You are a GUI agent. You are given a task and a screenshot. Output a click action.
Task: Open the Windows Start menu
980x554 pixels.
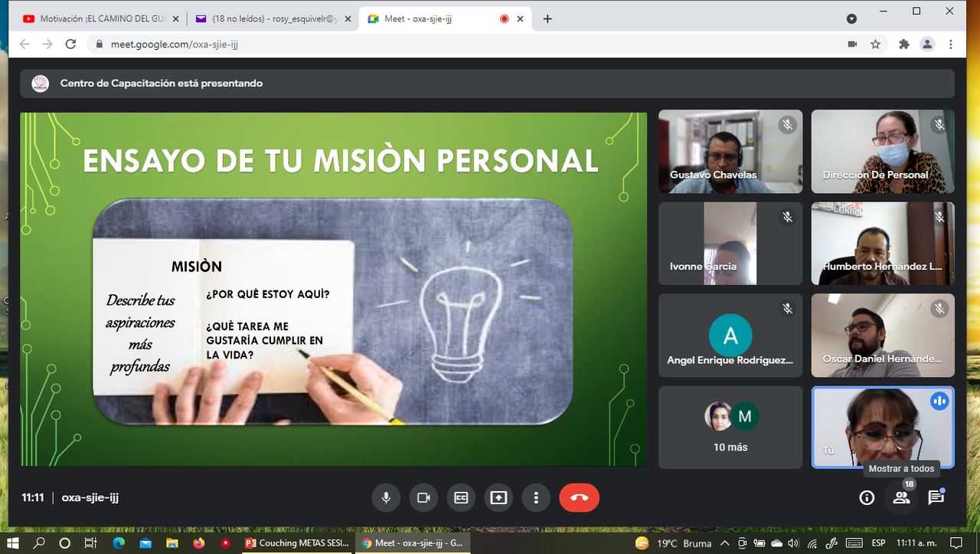tap(14, 543)
